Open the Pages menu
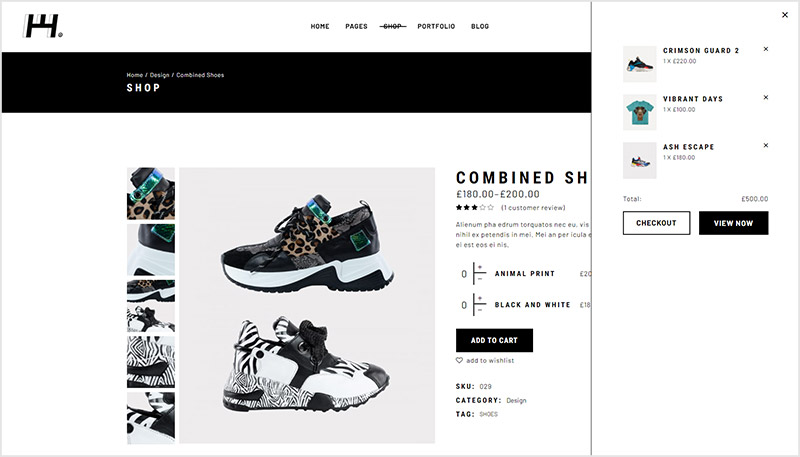This screenshot has width=800, height=457. click(x=356, y=26)
